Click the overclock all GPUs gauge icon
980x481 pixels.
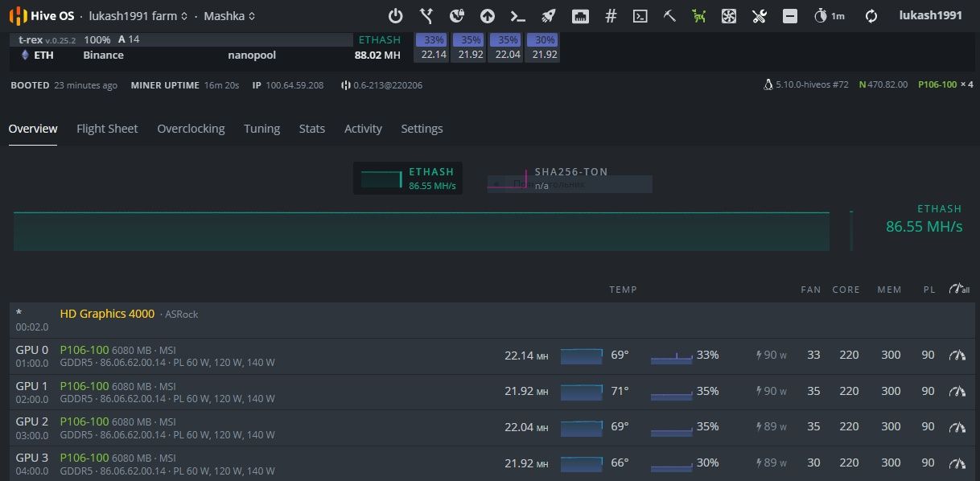coord(959,289)
